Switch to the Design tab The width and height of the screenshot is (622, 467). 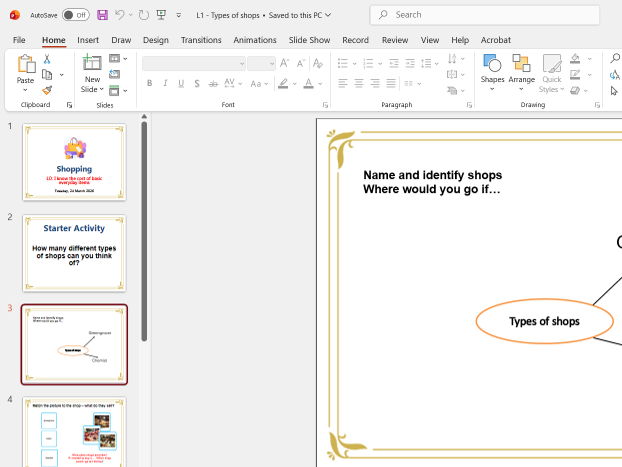(x=156, y=40)
